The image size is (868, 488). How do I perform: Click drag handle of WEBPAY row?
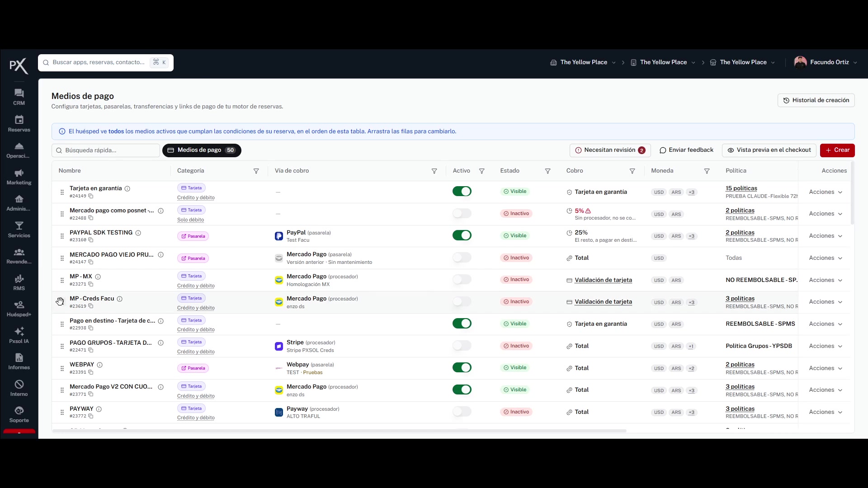pyautogui.click(x=62, y=368)
